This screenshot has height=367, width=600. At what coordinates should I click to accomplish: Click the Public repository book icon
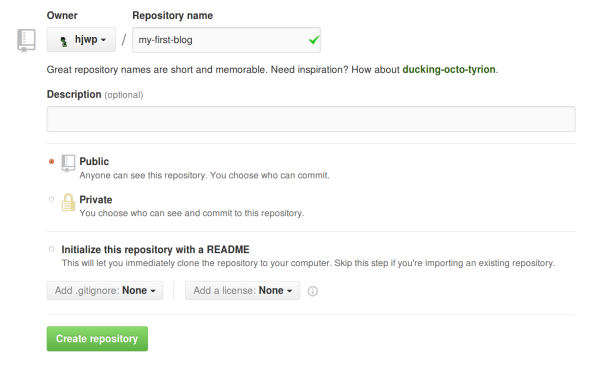coord(68,163)
